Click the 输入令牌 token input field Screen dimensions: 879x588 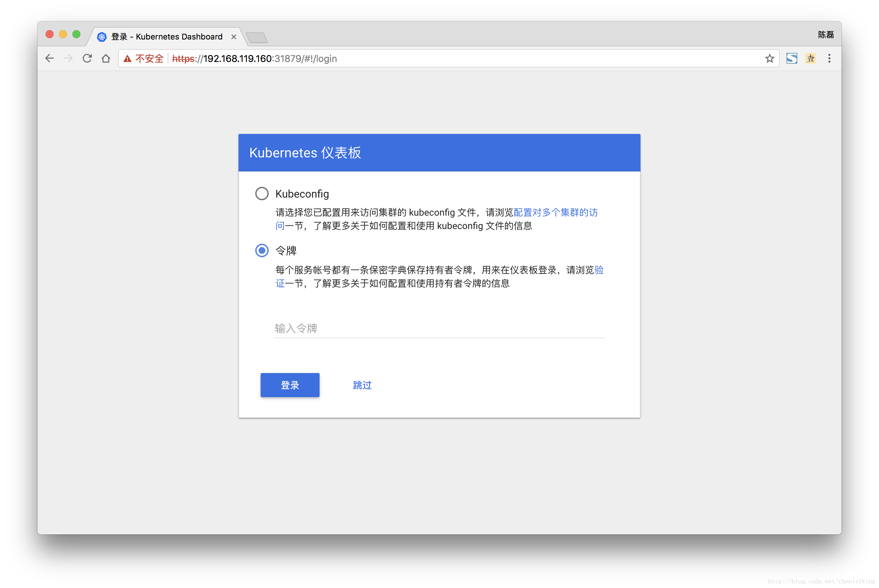pos(439,328)
